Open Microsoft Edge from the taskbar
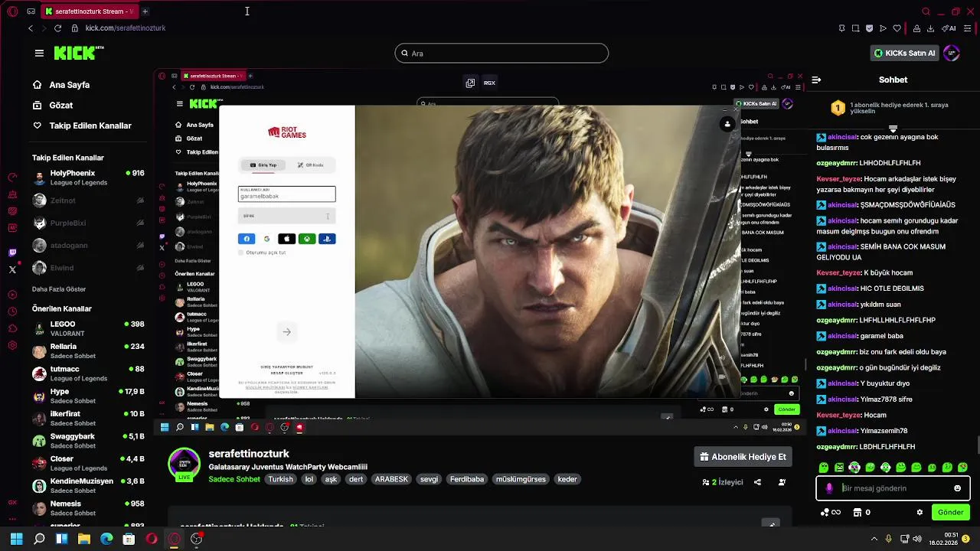Image resolution: width=980 pixels, height=551 pixels. pyautogui.click(x=106, y=539)
